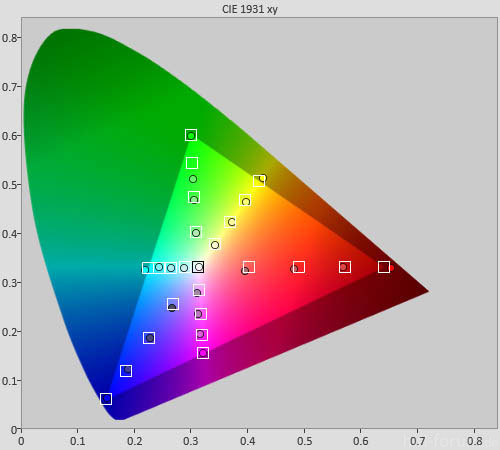Click the 'CIE 1931 xy' chart title
The image size is (500, 450).
[x=250, y=9]
